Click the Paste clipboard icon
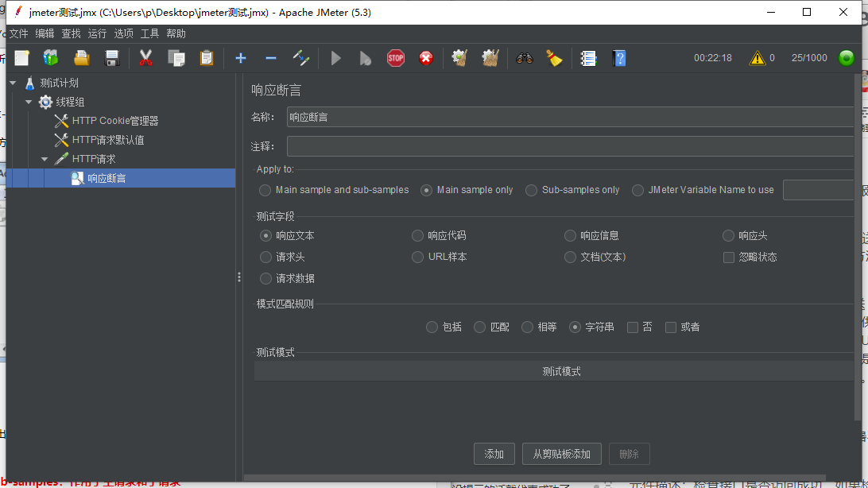This screenshot has width=868, height=488. click(207, 58)
